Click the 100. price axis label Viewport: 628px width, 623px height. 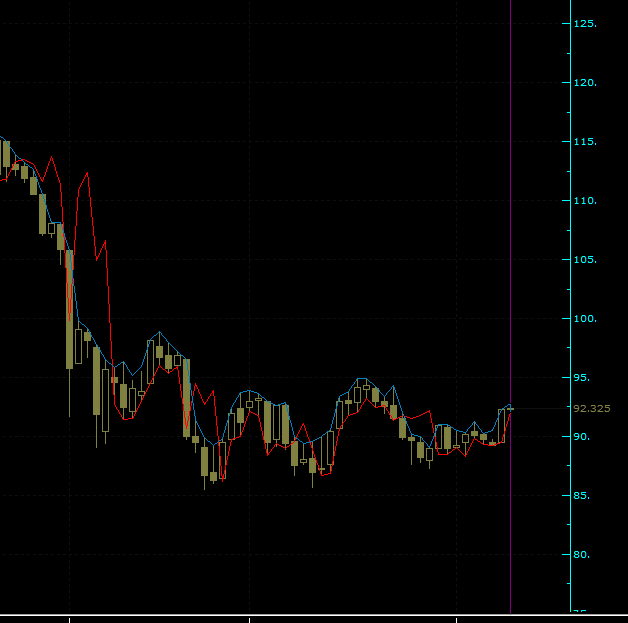[x=585, y=319]
